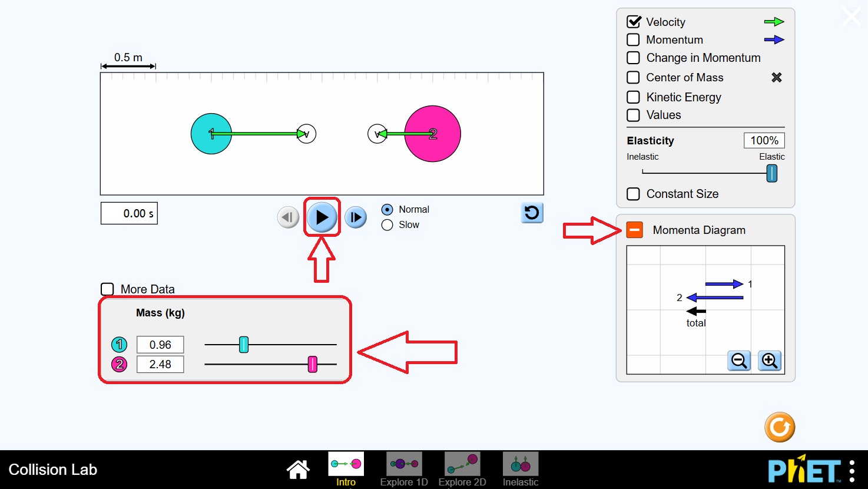
Task: Step backward one frame
Action: (288, 217)
